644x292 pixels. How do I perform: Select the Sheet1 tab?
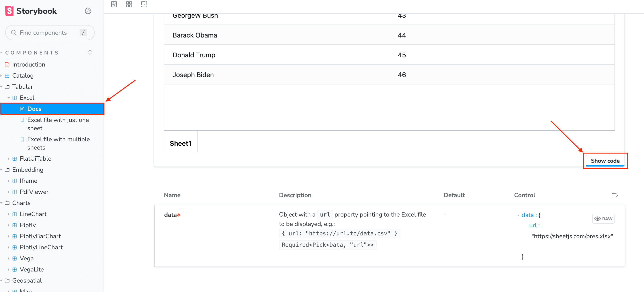click(x=180, y=143)
